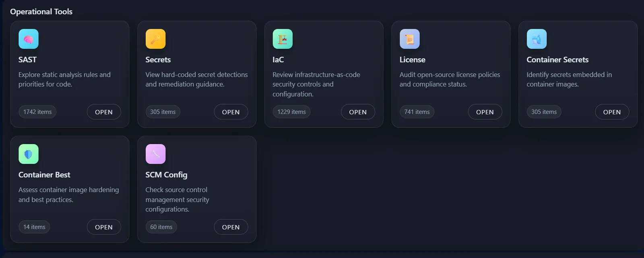The width and height of the screenshot is (644, 258).
Task: Click the 741 items badge
Action: pyautogui.click(x=417, y=112)
